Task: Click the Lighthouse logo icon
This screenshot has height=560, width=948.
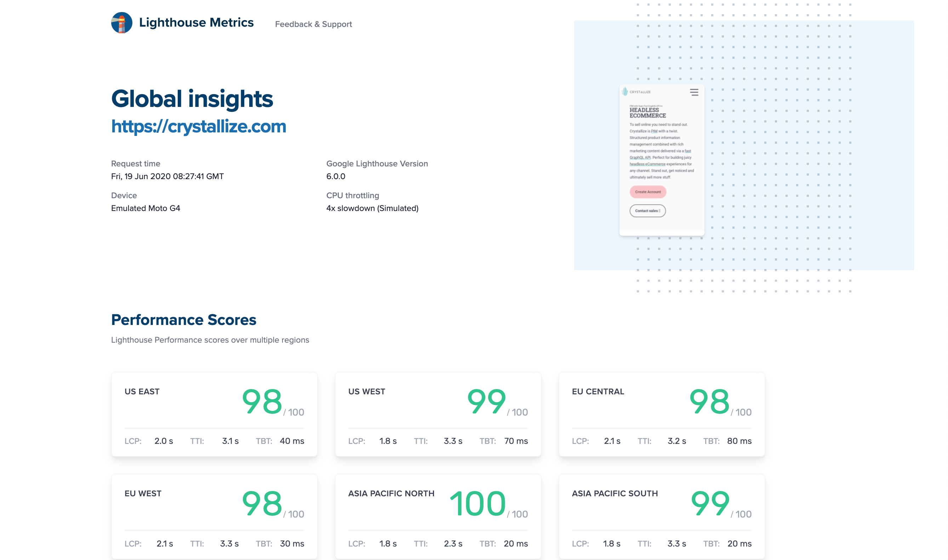Action: point(121,23)
